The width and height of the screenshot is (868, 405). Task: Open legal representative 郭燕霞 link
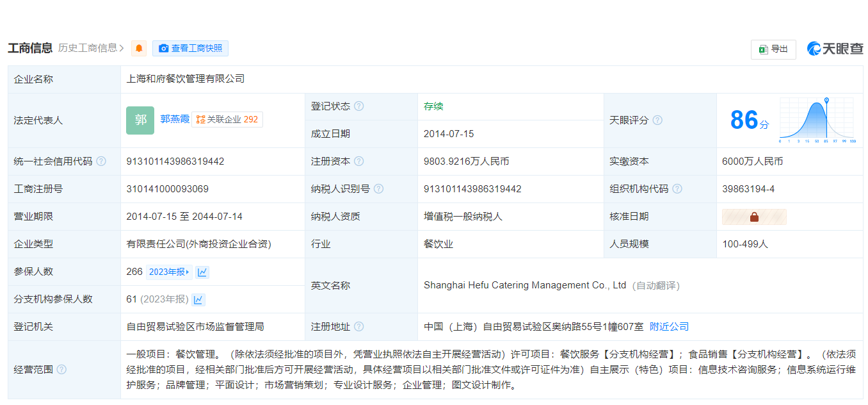coord(175,119)
